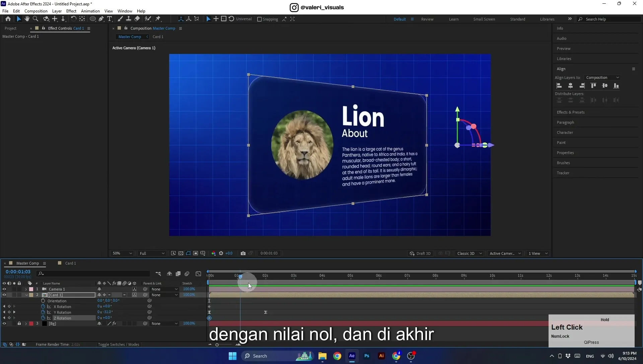Select the Brush tool
Viewport: 643px width, 364px height.
(x=120, y=19)
